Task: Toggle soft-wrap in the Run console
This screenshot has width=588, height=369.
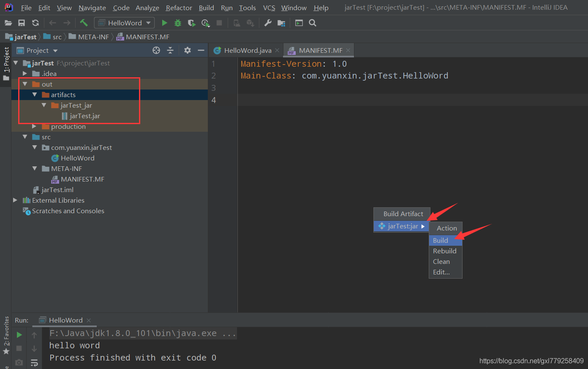Action: pyautogui.click(x=34, y=362)
